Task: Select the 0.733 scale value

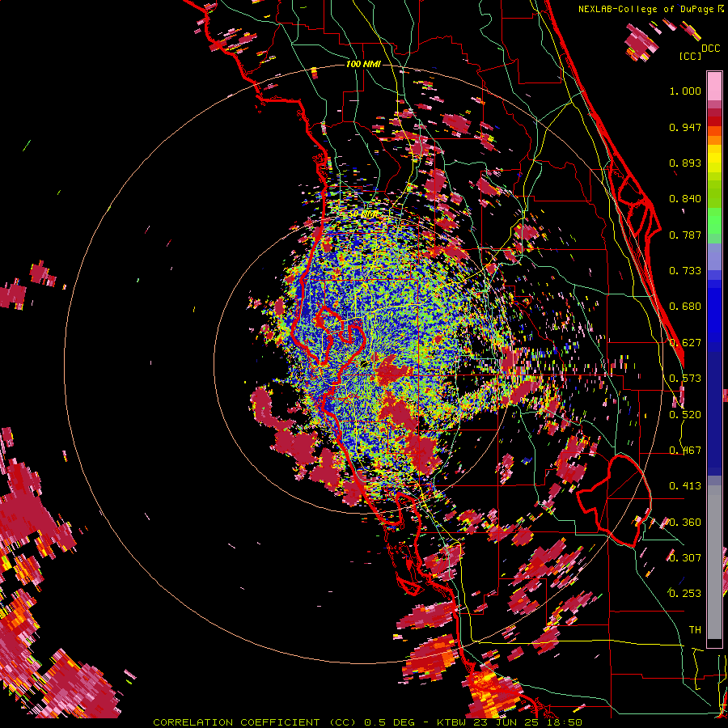Action: 685,271
